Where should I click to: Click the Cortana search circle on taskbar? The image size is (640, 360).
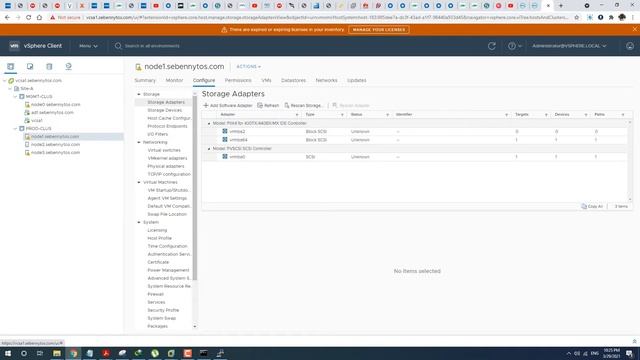[x=24, y=353]
